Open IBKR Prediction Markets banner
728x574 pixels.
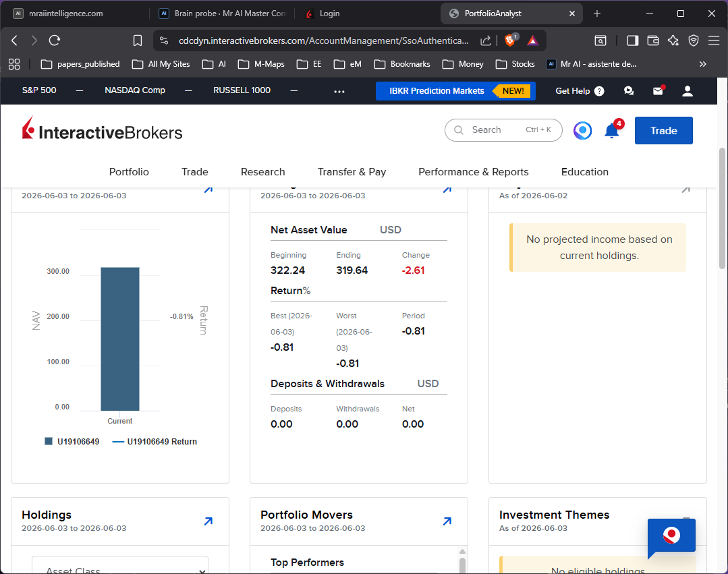(x=455, y=91)
